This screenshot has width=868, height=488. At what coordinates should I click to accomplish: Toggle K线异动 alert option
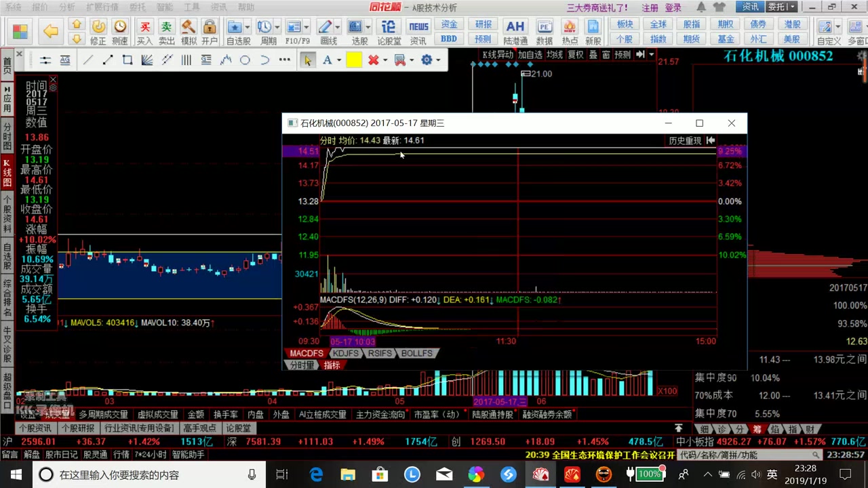(498, 54)
